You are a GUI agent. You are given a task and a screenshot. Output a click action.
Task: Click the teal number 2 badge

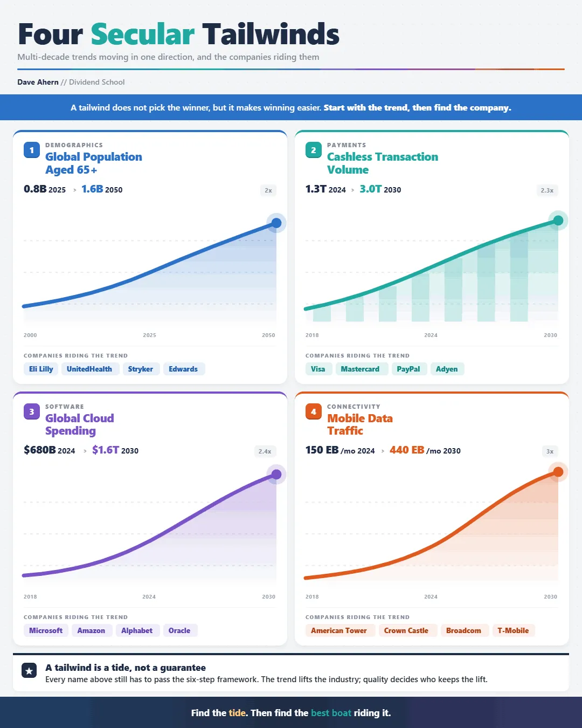click(314, 150)
